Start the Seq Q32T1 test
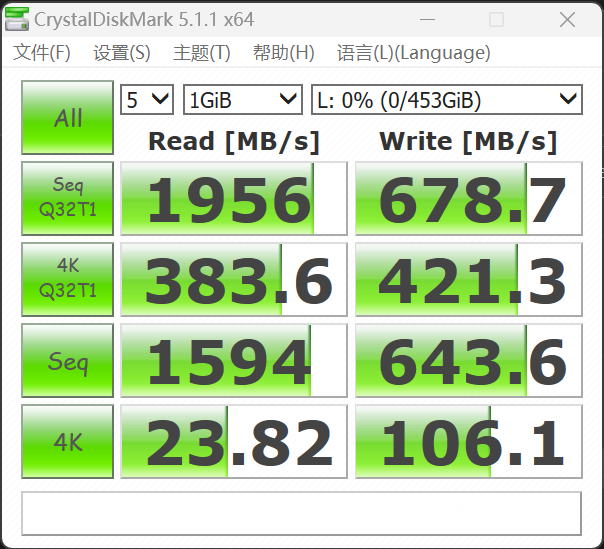Image resolution: width=604 pixels, height=549 pixels. pos(67,198)
